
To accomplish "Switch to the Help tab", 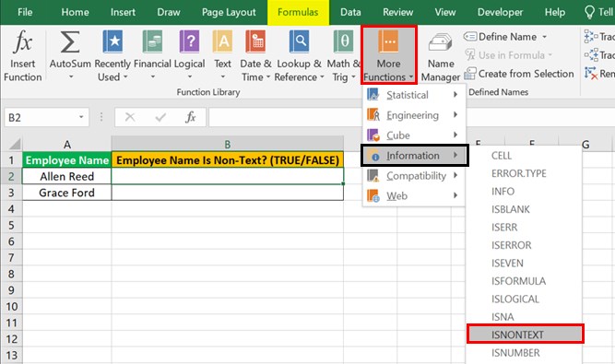I will pyautogui.click(x=554, y=12).
